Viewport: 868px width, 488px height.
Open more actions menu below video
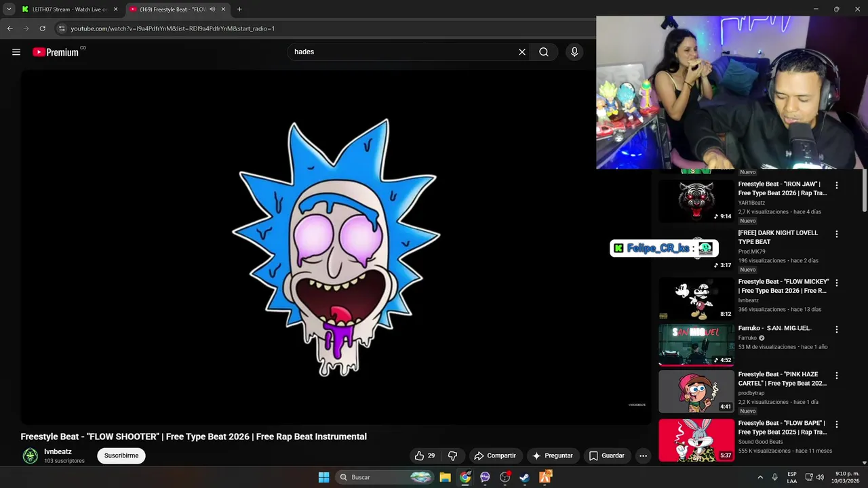643,455
